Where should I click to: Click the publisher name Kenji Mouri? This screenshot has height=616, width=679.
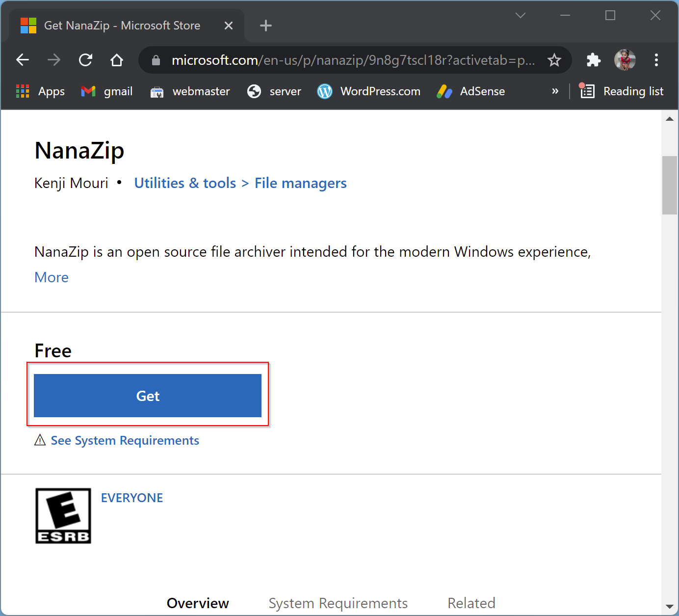point(71,183)
